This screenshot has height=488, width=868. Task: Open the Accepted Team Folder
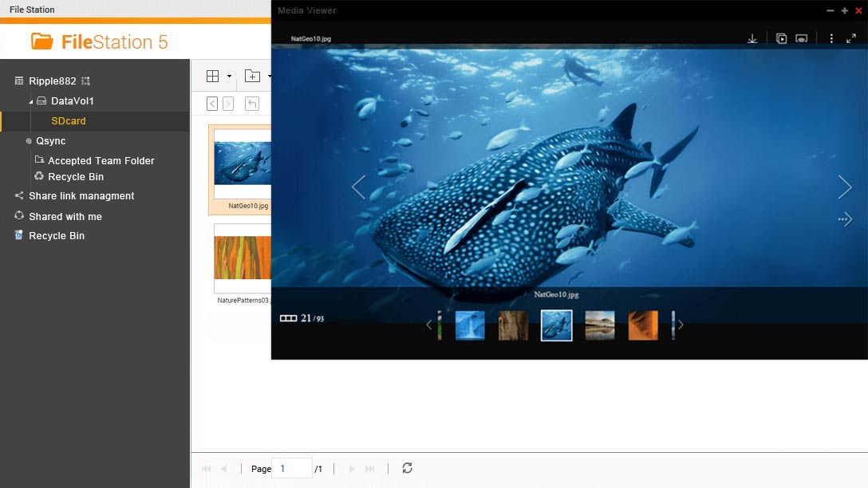[101, 161]
